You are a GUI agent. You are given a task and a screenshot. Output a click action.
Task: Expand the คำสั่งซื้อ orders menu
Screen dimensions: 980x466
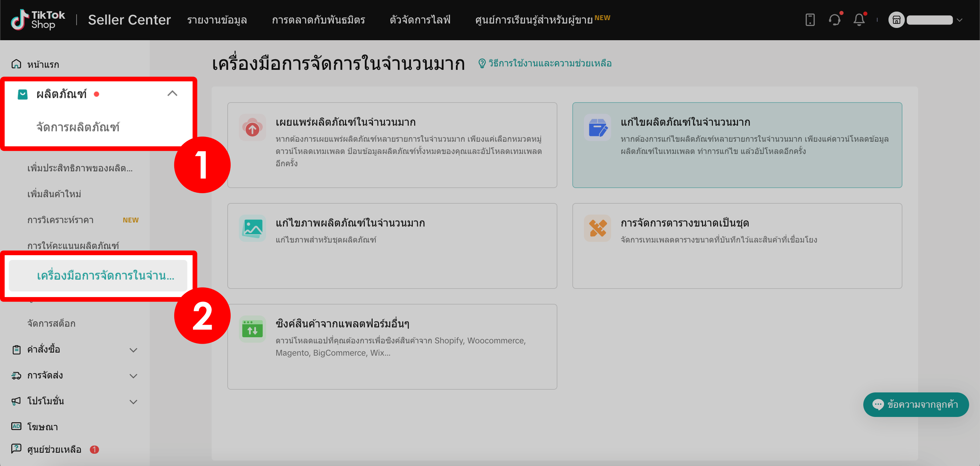pyautogui.click(x=133, y=350)
